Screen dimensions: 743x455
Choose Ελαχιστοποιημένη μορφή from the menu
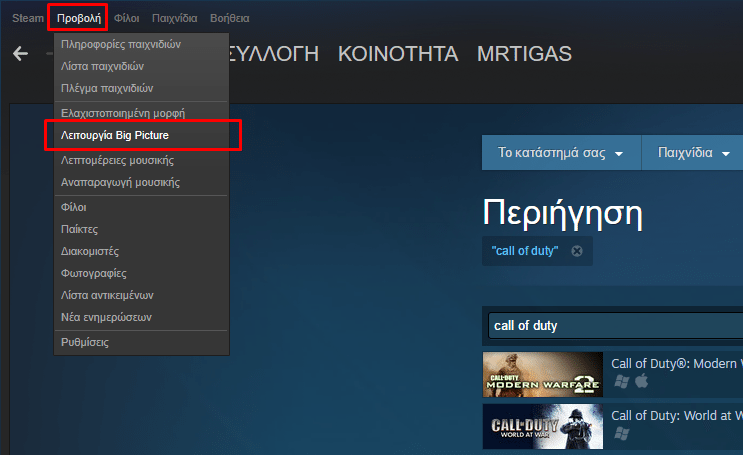pyautogui.click(x=141, y=113)
